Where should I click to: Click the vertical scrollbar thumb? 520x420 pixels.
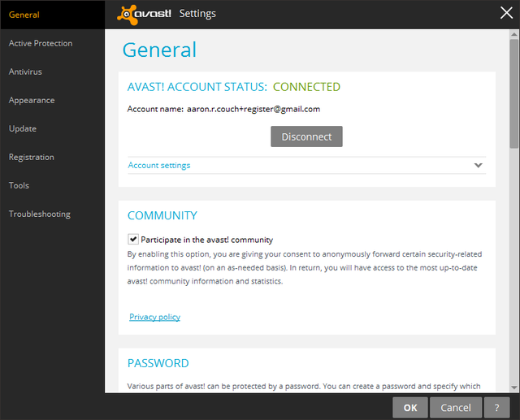(x=514, y=93)
